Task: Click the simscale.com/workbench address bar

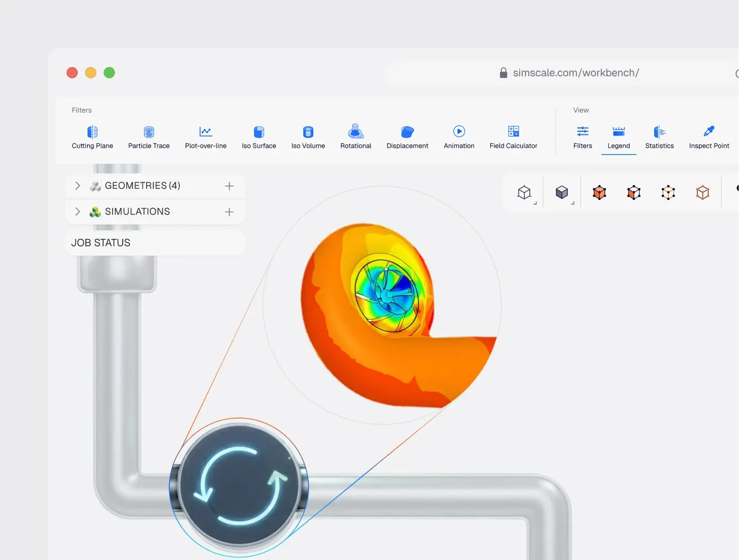Action: [x=576, y=73]
